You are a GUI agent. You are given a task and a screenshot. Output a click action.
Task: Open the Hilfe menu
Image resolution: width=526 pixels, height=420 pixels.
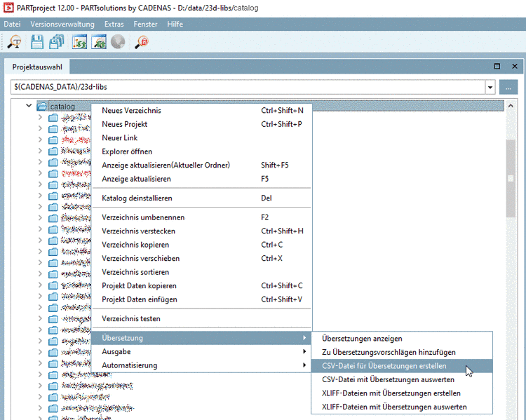175,24
